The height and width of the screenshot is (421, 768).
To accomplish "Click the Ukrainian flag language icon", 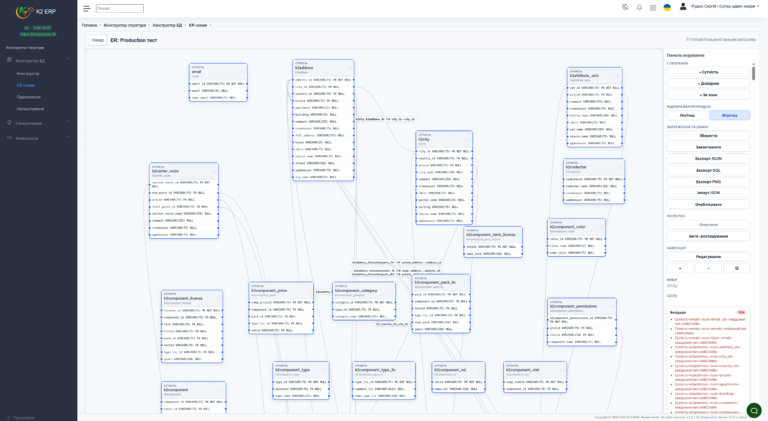I will [667, 7].
